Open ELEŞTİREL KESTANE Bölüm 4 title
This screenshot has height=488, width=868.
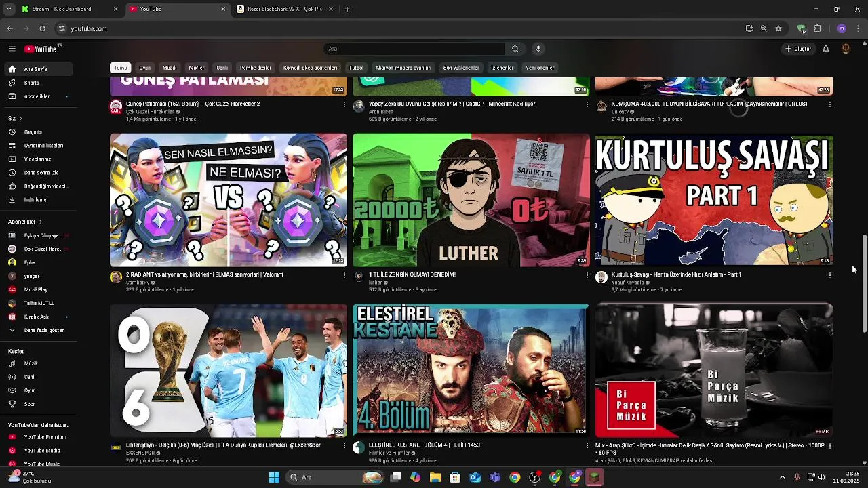click(425, 445)
